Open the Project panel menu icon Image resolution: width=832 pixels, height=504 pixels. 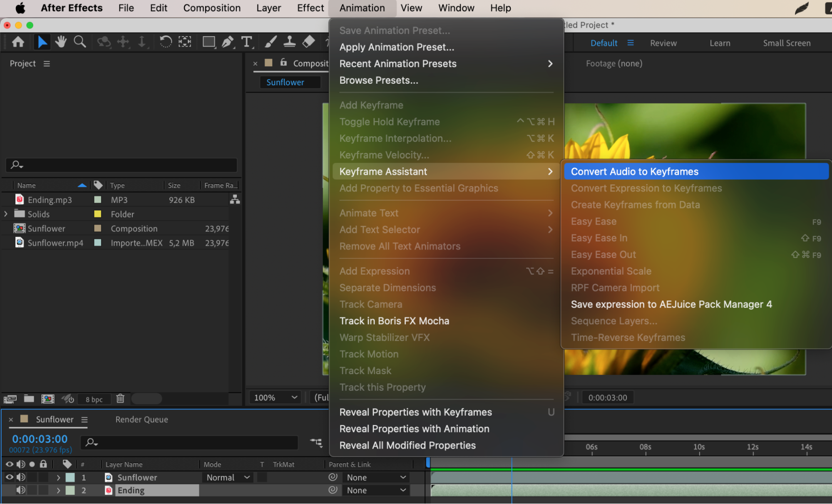click(x=47, y=64)
